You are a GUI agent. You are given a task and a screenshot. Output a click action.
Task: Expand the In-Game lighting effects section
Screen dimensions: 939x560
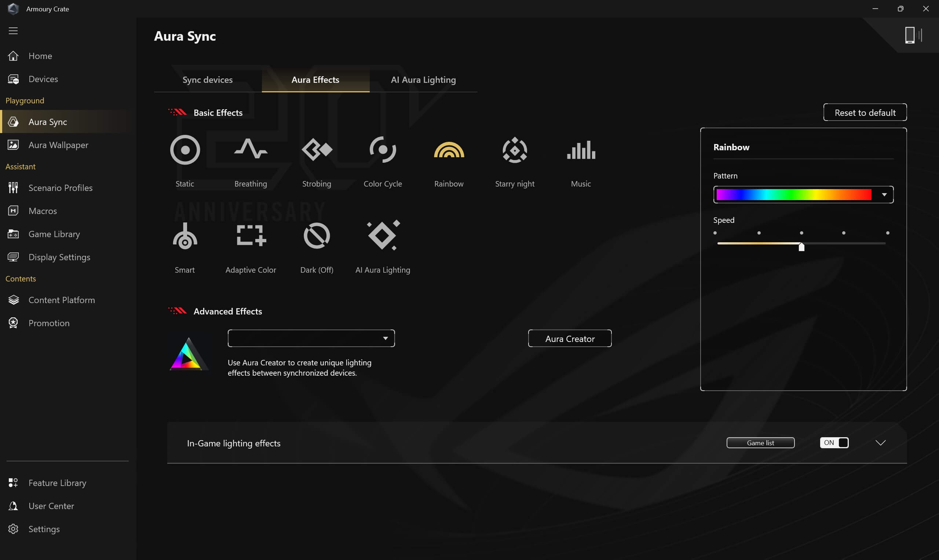pyautogui.click(x=880, y=443)
